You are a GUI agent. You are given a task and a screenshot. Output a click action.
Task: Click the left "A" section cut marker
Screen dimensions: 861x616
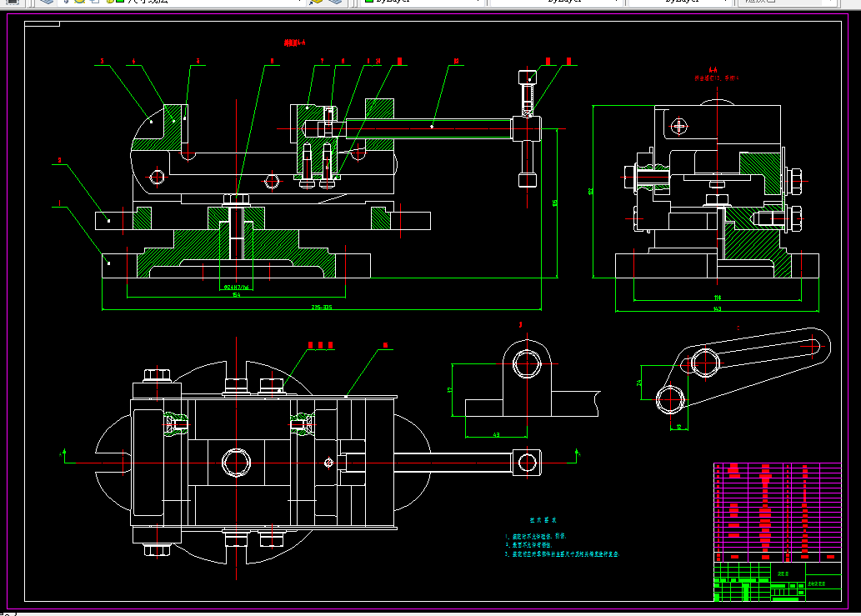click(62, 453)
